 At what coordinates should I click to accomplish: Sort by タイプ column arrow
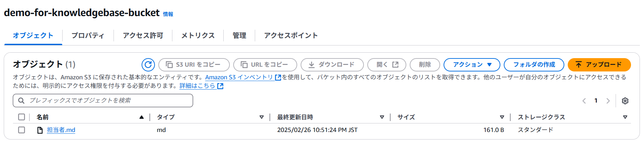pyautogui.click(x=262, y=117)
